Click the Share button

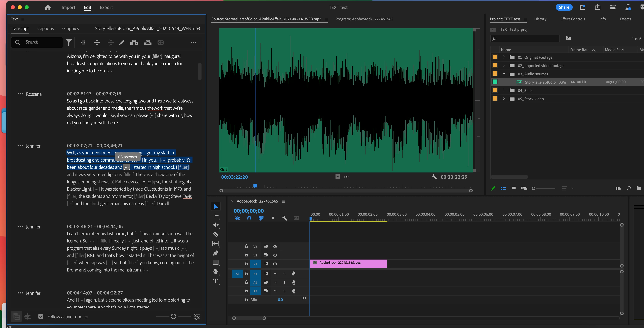564,7
